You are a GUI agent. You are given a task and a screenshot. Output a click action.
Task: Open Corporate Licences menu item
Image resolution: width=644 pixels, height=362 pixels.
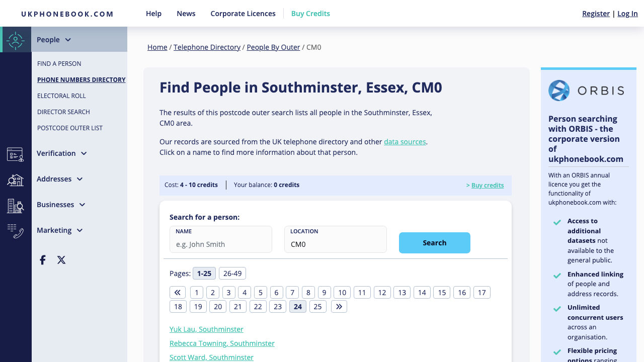click(x=243, y=14)
